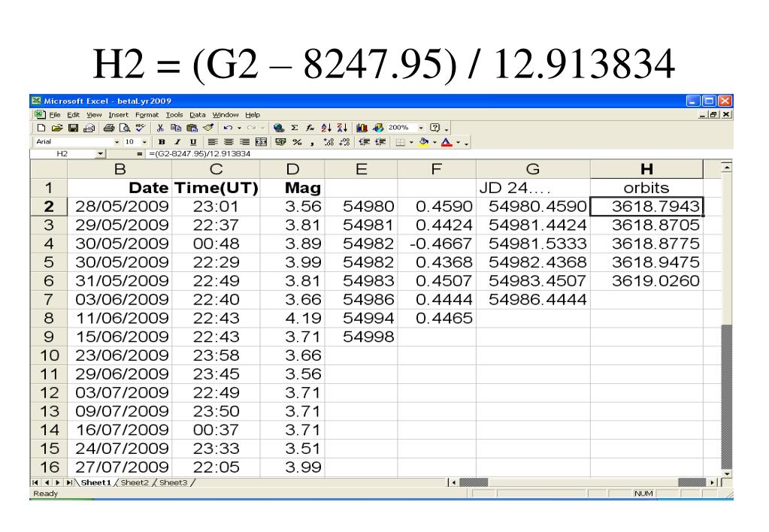The height and width of the screenshot is (532, 769).
Task: Click the AutoSum sigma icon
Action: [294, 128]
